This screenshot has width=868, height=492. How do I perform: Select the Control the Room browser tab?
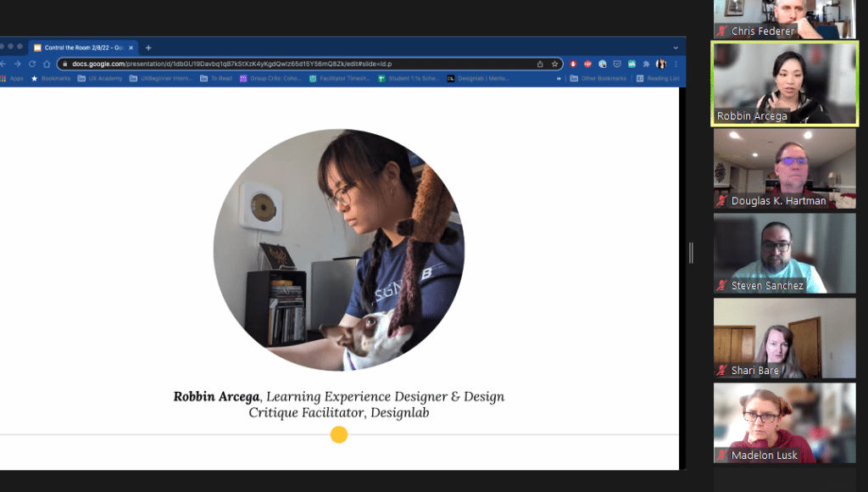pos(83,48)
